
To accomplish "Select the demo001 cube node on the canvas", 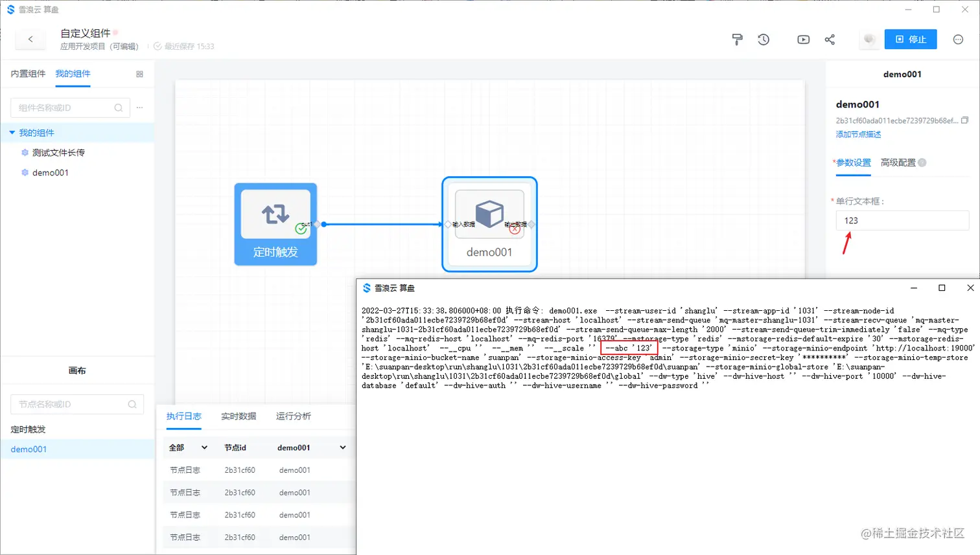I will tap(489, 224).
